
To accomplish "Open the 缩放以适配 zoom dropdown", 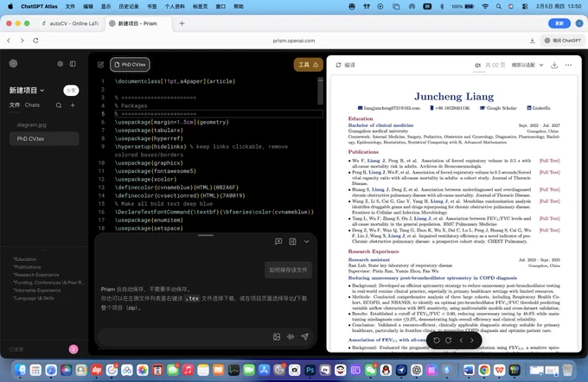I will [x=527, y=65].
